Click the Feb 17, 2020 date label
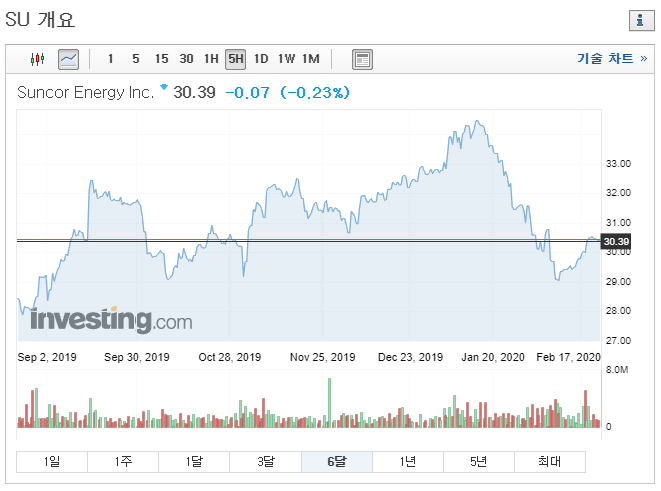The width and height of the screenshot is (661, 491). tap(568, 357)
